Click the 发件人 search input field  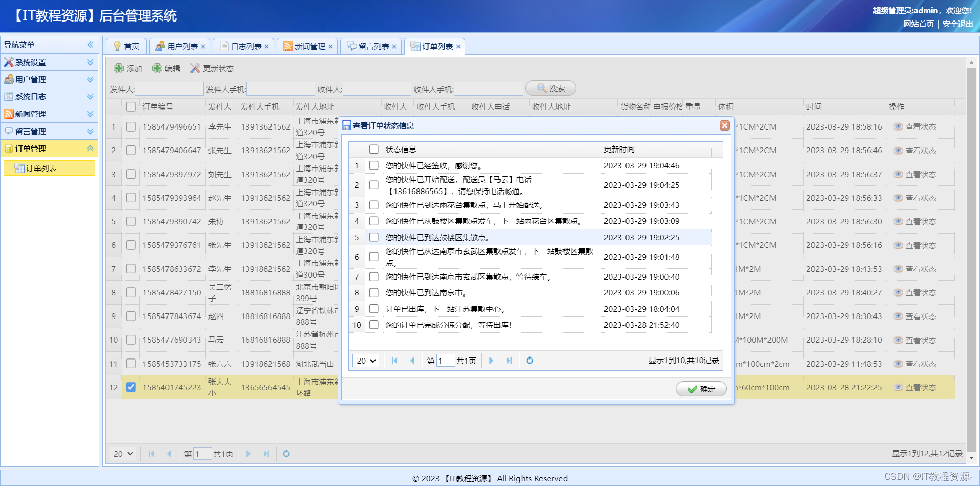coord(169,89)
